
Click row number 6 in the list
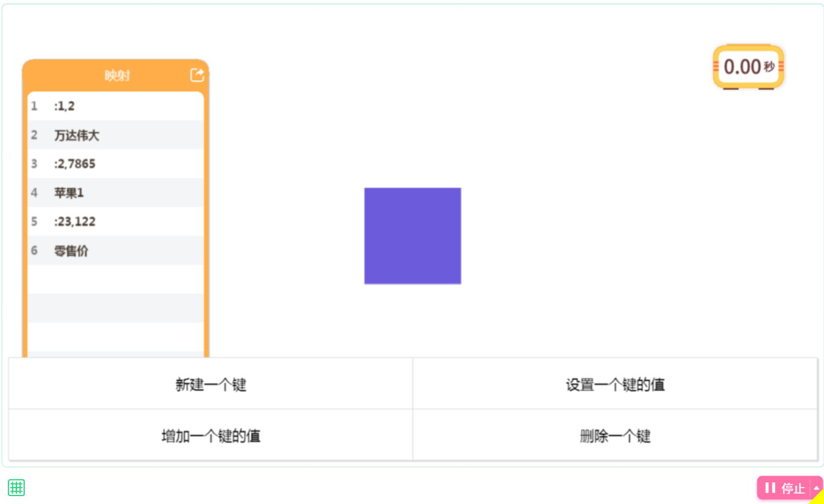click(35, 251)
